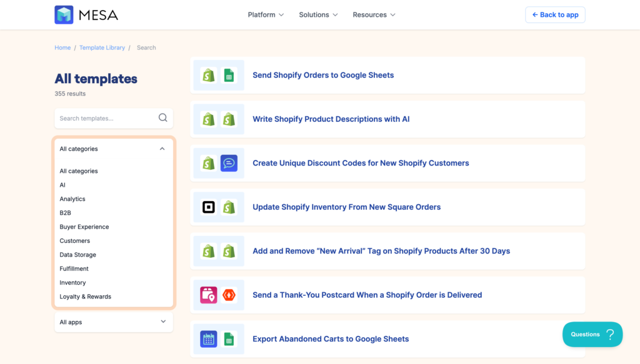Screen dimensions: 640x364
Task: Select the Analytics category
Action: tap(72, 199)
